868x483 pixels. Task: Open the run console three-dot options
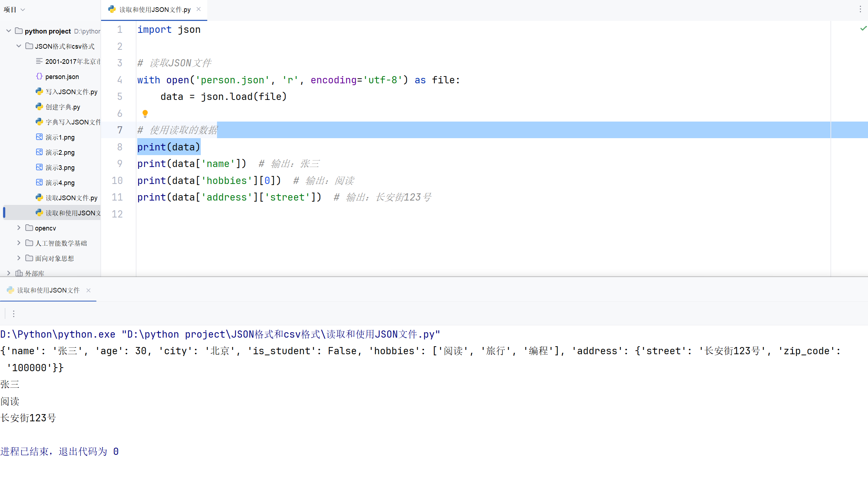click(14, 314)
